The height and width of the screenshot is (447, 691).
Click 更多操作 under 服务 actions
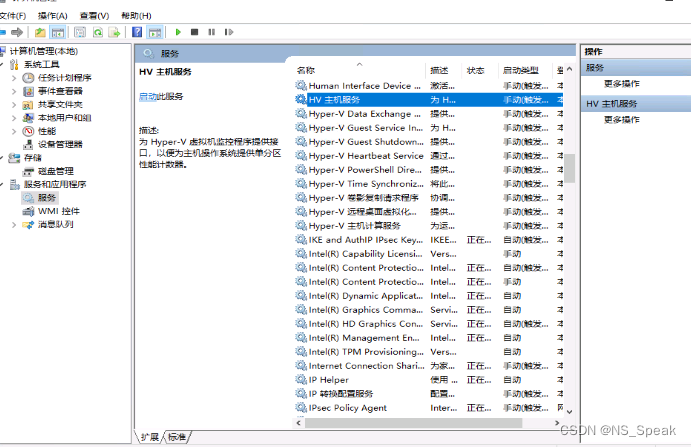pyautogui.click(x=621, y=84)
